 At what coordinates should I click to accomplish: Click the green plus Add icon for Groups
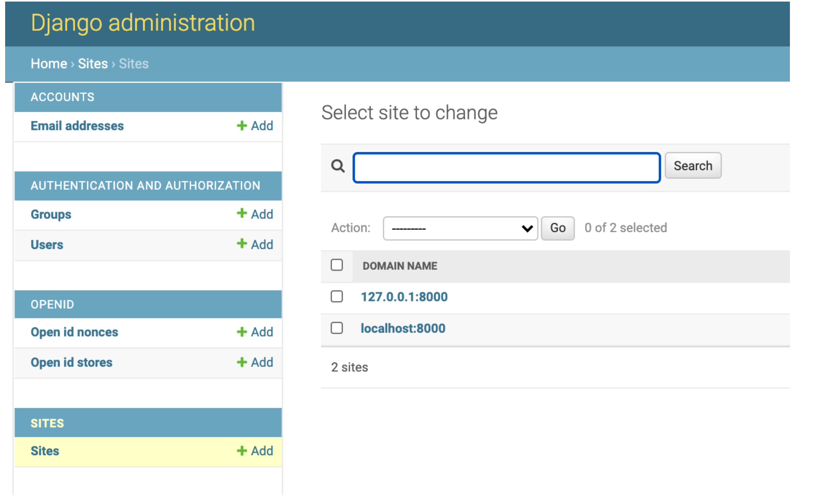click(x=242, y=214)
